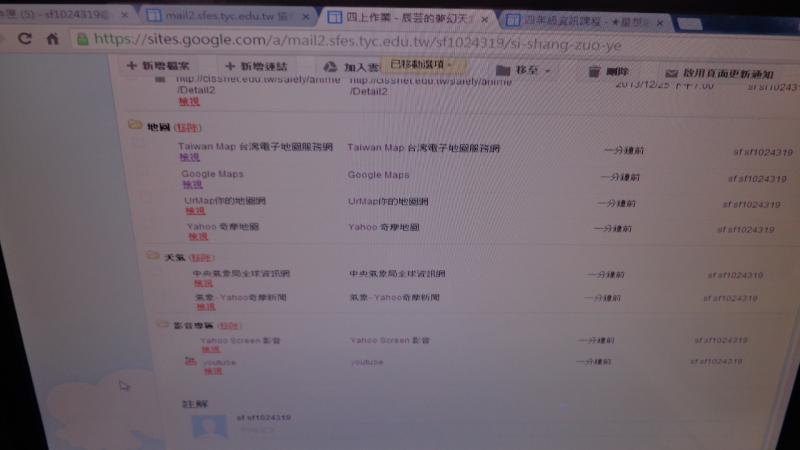Open the UrMap你的地圖網 link

tap(225, 201)
